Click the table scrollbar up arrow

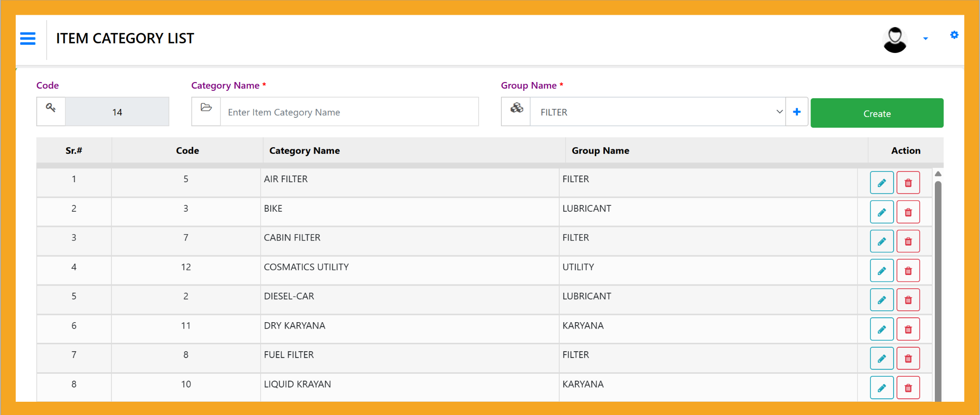click(938, 174)
